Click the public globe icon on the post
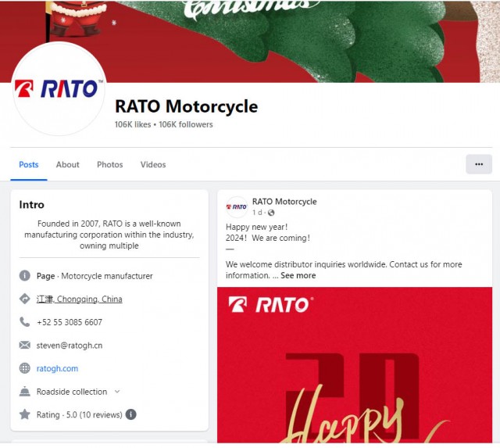Screen dimensions: 500x448 271,213
